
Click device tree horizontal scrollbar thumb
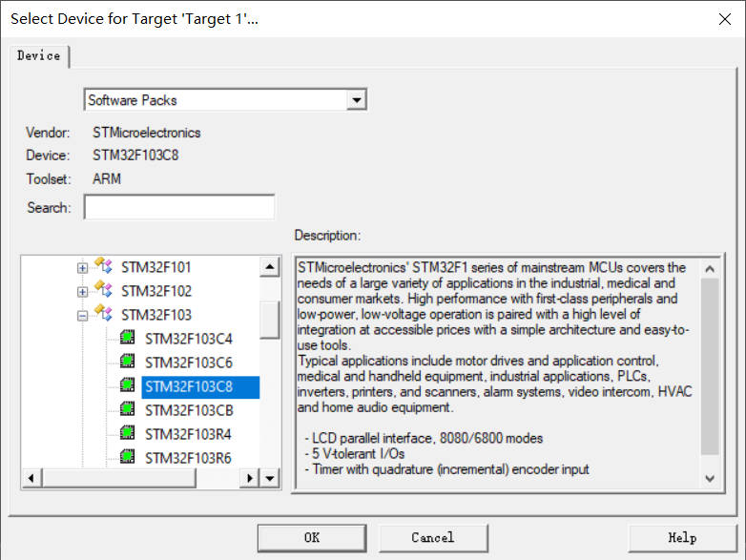(x=119, y=478)
